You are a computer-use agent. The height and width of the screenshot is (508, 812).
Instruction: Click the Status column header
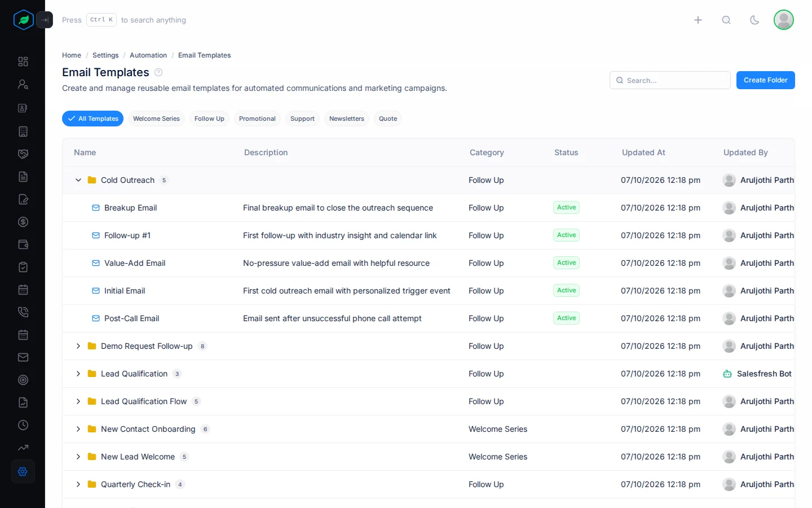[x=566, y=152]
